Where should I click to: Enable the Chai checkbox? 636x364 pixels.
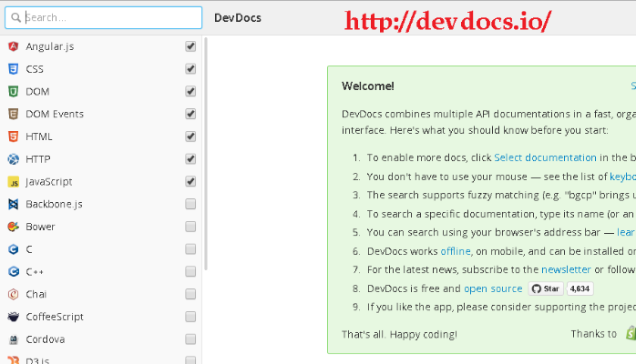[190, 294]
